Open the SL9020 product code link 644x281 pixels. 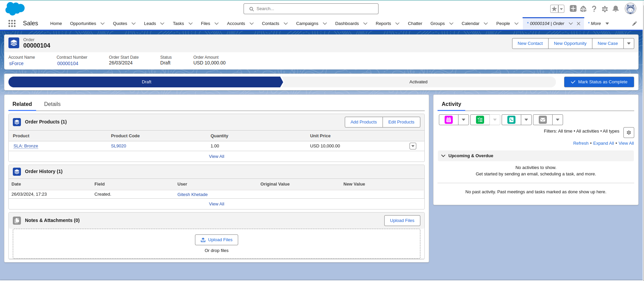(118, 146)
